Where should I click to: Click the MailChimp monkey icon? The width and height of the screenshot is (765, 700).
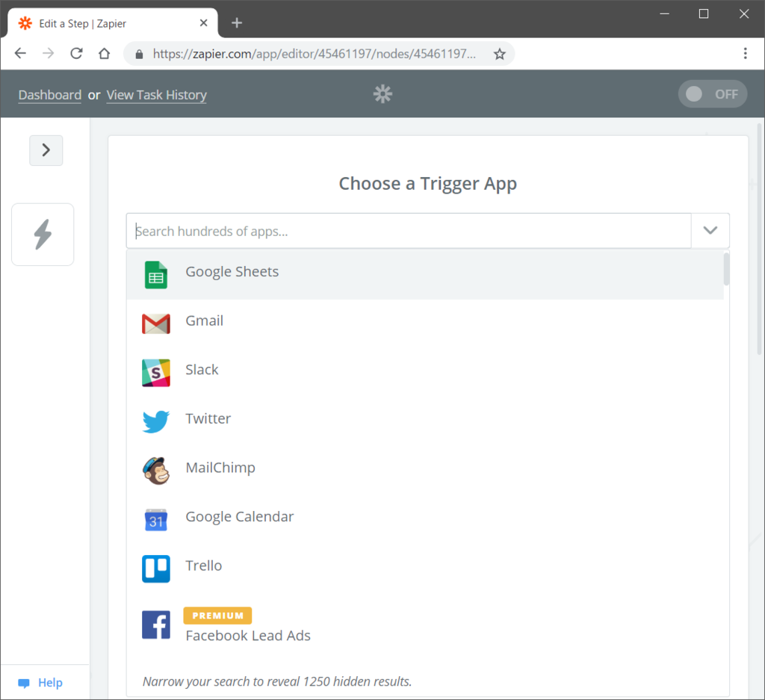155,471
